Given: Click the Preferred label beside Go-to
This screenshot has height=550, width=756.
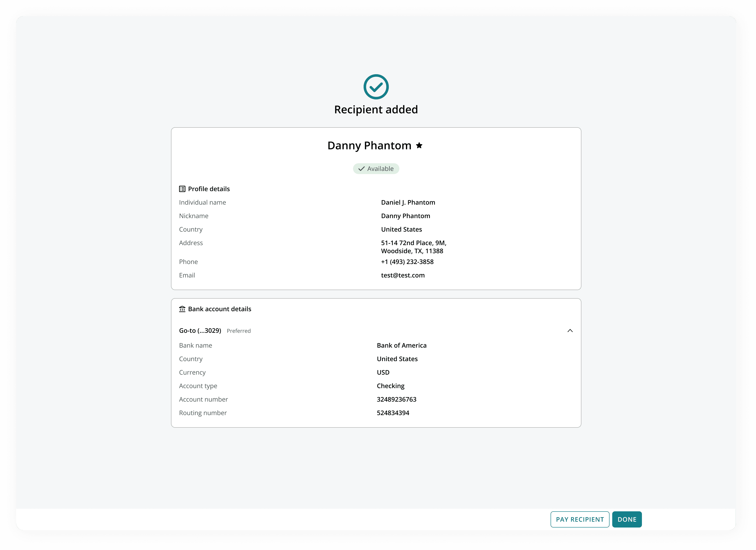Looking at the screenshot, I should tap(238, 331).
